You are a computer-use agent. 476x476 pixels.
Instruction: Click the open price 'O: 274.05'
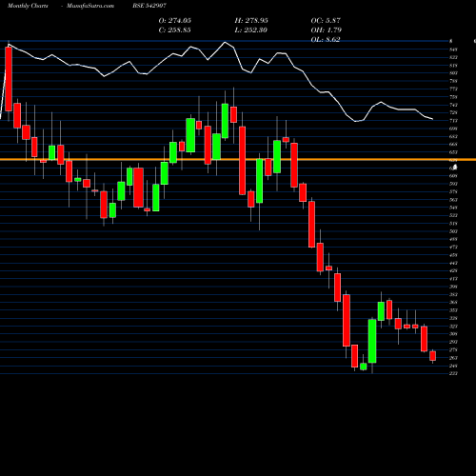coord(175,21)
